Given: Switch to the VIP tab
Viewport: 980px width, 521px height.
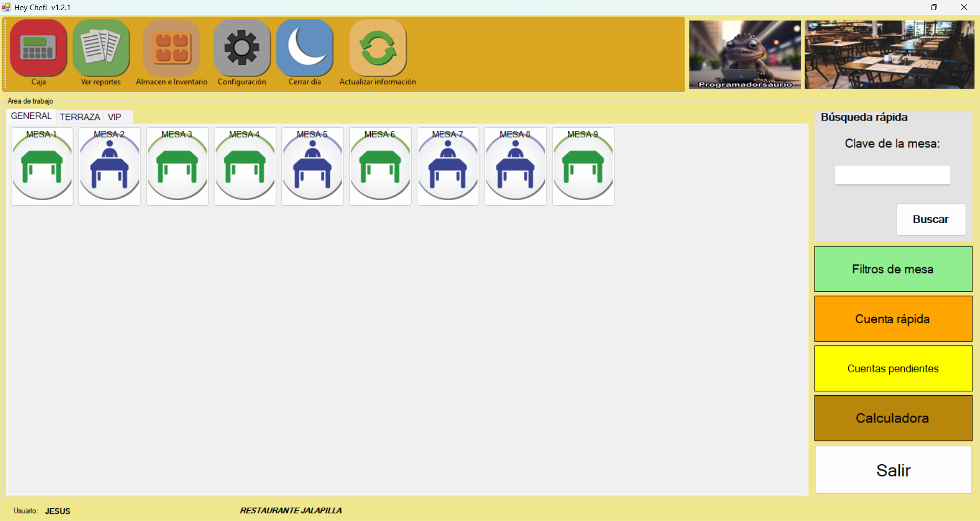Looking at the screenshot, I should 114,117.
